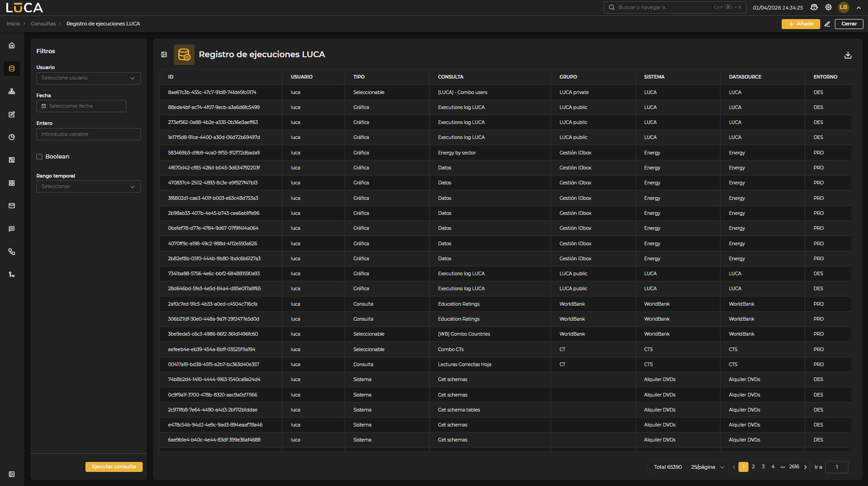Jump to last page 2616

coord(794,467)
